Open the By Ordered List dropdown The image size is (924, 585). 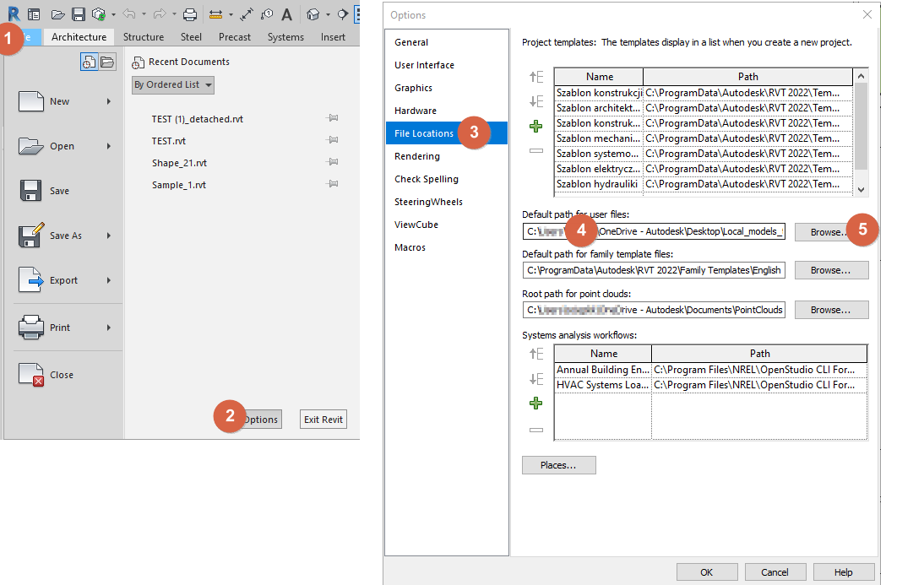tap(172, 84)
